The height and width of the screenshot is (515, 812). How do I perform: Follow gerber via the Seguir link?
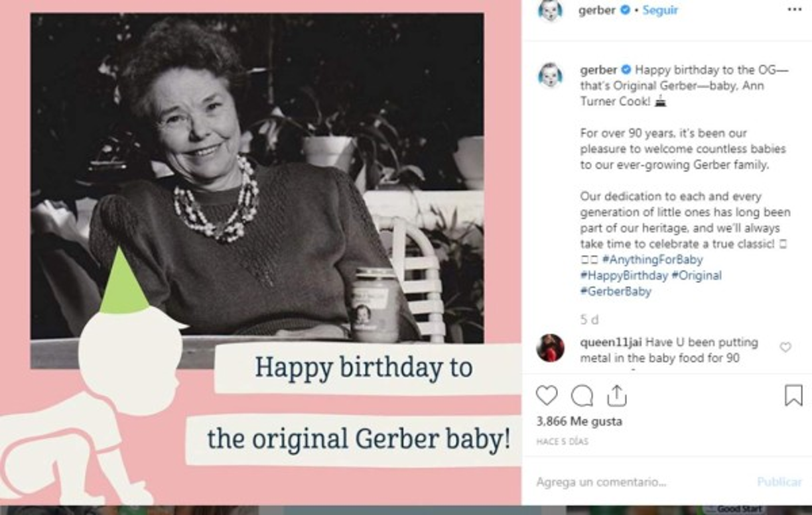(x=659, y=10)
